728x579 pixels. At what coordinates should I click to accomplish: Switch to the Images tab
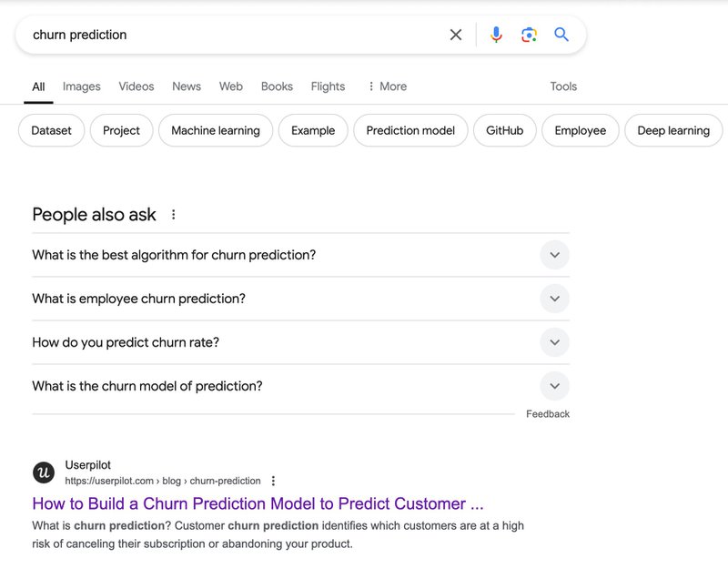point(82,86)
